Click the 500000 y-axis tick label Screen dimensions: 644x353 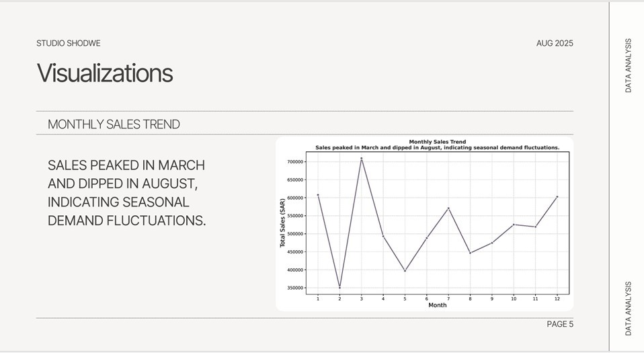[x=295, y=234]
